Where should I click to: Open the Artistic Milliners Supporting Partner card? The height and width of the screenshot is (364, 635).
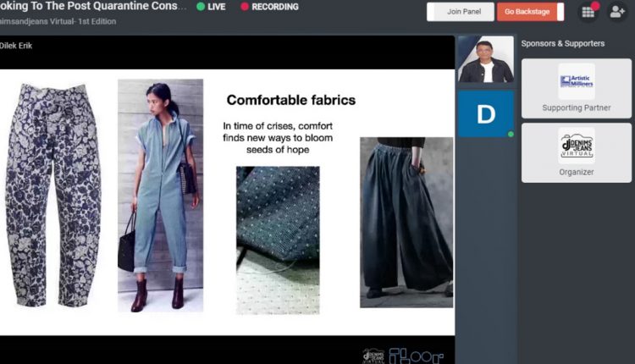[577, 88]
